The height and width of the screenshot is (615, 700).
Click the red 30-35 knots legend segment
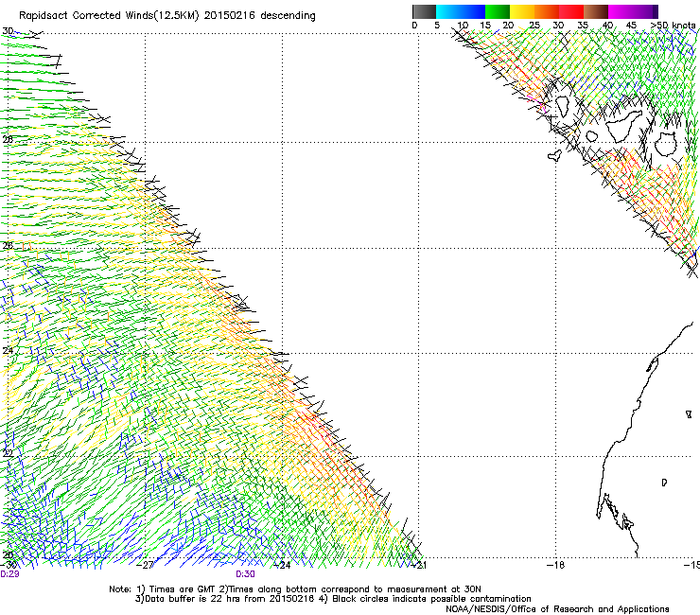pos(571,11)
